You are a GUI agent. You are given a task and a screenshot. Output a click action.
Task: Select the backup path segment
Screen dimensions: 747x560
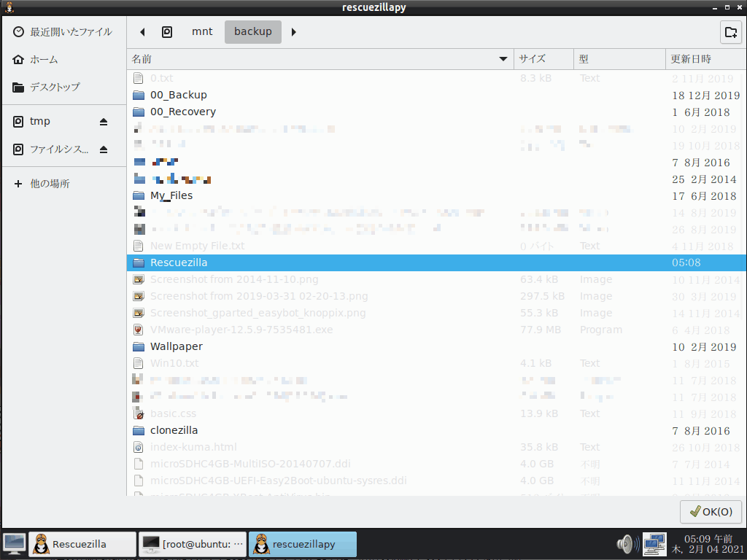[x=253, y=32]
